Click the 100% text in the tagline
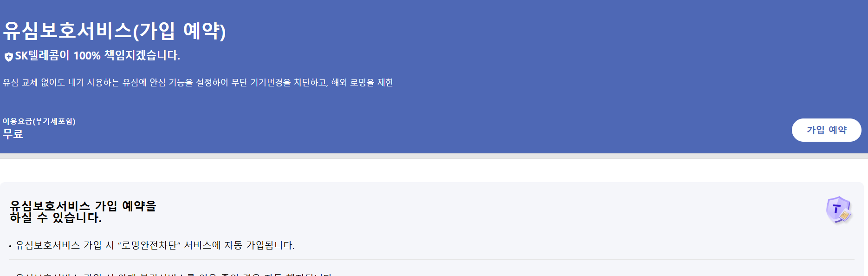 (87, 56)
